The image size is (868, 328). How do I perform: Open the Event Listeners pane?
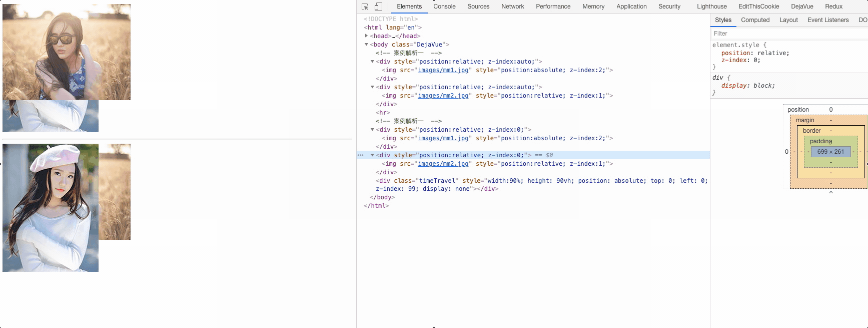click(828, 20)
